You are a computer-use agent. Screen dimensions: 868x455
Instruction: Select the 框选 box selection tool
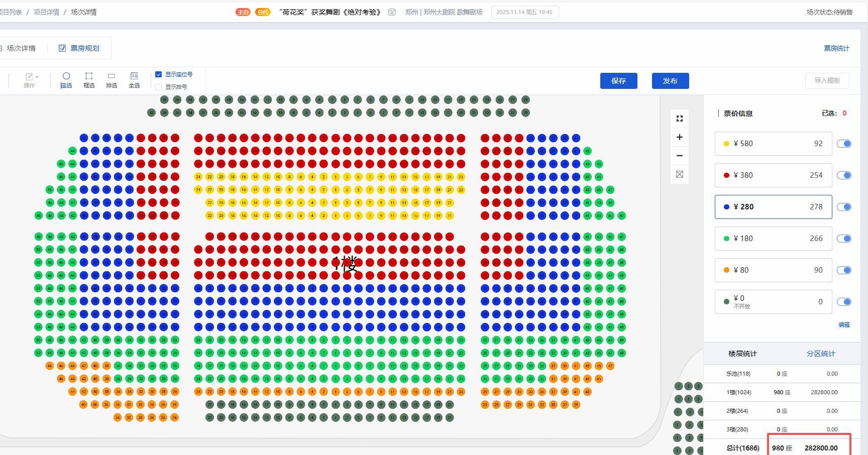pos(89,80)
